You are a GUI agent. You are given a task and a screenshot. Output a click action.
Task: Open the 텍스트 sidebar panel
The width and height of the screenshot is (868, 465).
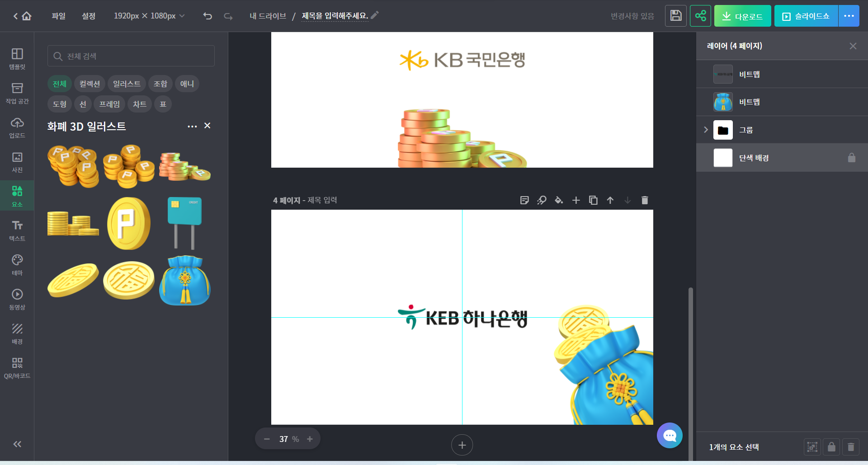[17, 230]
